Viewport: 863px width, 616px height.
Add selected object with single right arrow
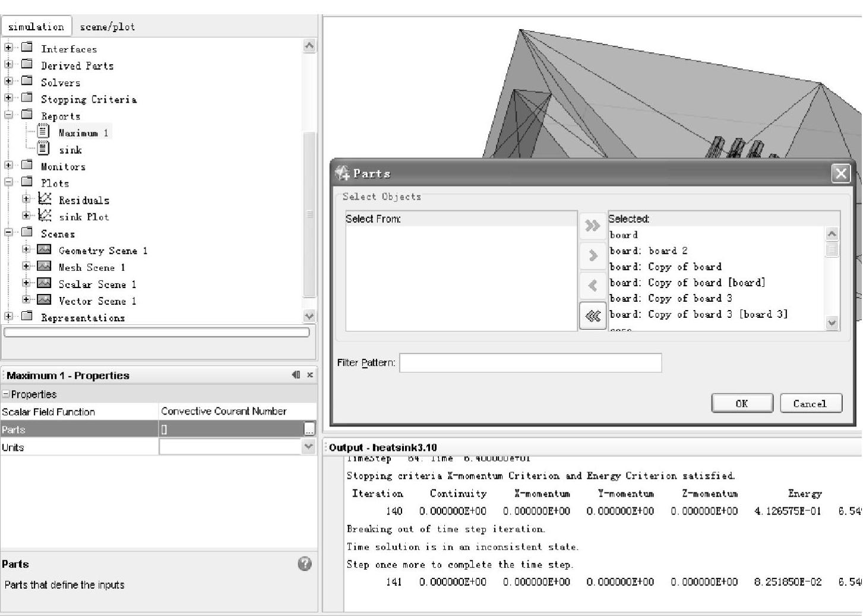coord(593,255)
